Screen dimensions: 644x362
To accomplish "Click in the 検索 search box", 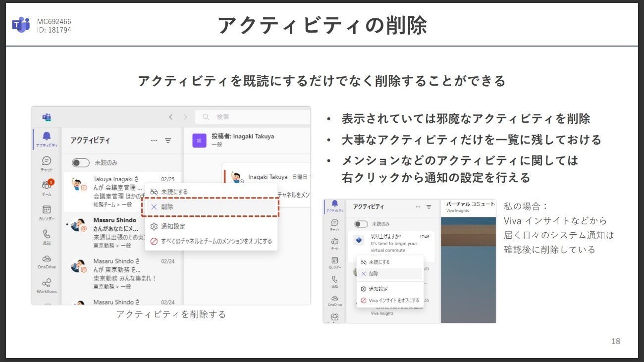I will click(252, 117).
